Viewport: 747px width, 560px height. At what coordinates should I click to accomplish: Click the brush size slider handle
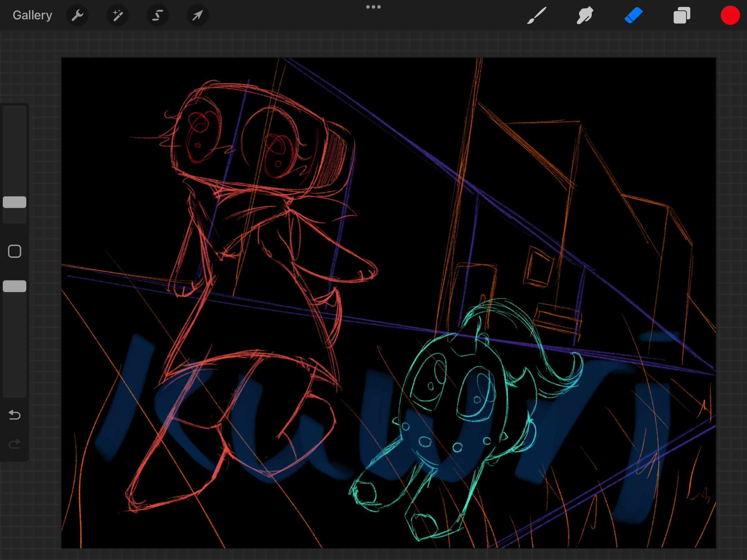pyautogui.click(x=15, y=202)
